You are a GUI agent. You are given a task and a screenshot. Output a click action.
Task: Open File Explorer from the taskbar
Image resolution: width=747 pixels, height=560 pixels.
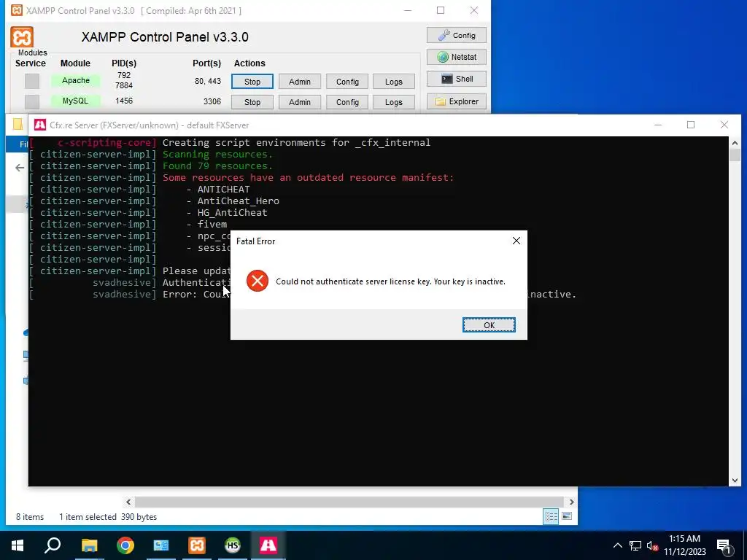tap(89, 545)
